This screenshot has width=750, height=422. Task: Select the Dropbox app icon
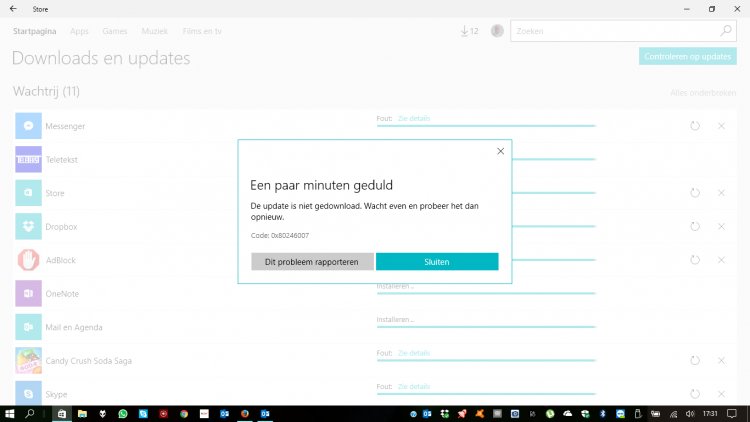point(28,227)
